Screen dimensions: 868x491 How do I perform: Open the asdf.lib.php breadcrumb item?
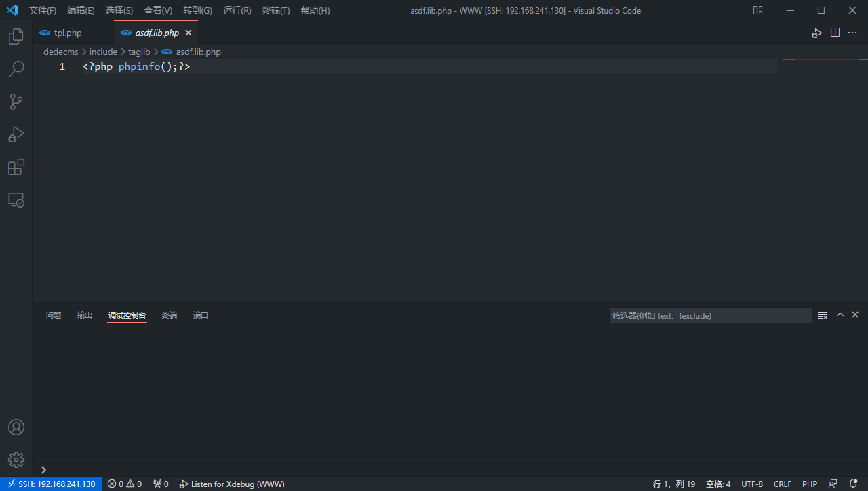[191, 52]
